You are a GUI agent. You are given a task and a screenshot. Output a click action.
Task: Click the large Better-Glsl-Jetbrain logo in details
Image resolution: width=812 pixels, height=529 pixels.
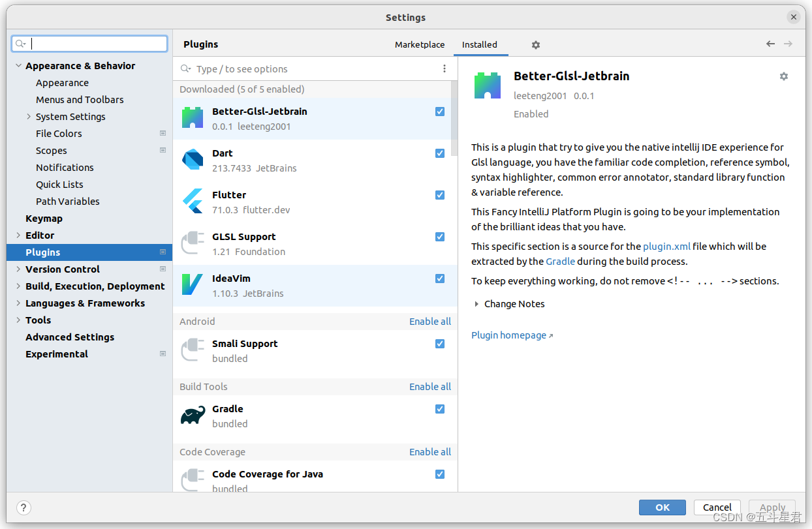[x=488, y=85]
